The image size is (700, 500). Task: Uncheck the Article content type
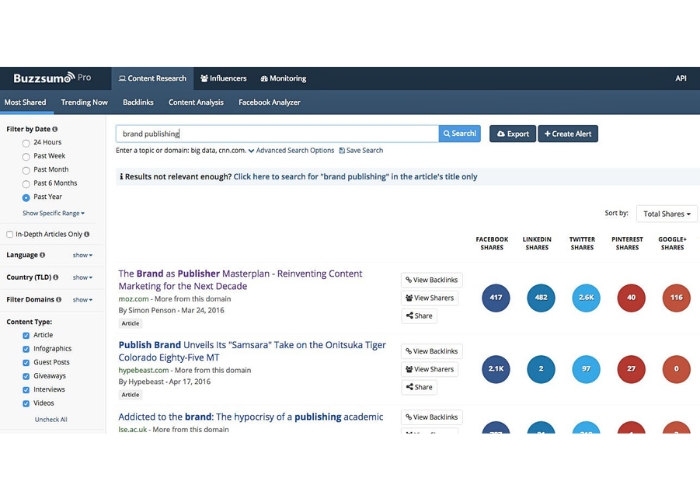(x=26, y=335)
